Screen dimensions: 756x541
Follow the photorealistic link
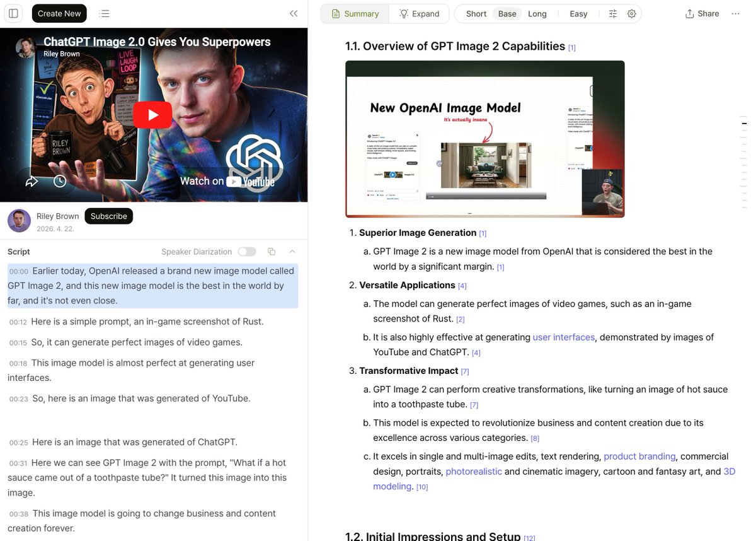click(474, 472)
